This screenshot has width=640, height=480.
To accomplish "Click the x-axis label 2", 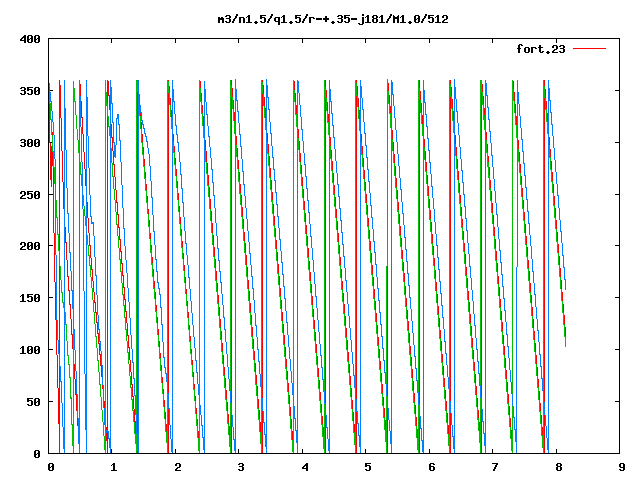I will [177, 467].
